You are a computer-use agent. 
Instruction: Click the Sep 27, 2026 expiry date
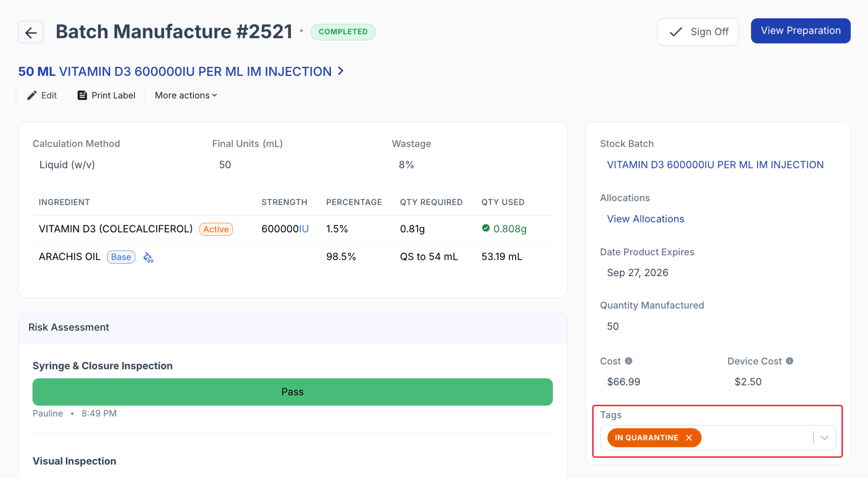pyautogui.click(x=637, y=273)
